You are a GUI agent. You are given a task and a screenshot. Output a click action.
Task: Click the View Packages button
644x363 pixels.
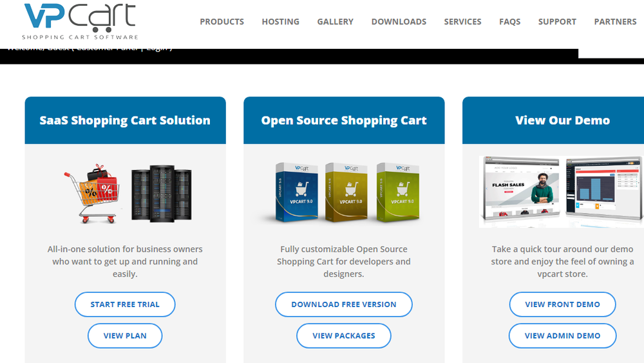click(344, 335)
